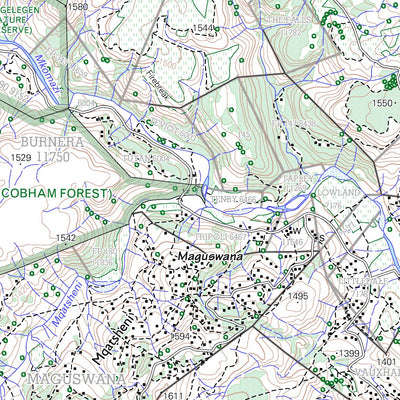Click the spot height label 1550
The width and height of the screenshot is (400, 400).
coord(382,103)
